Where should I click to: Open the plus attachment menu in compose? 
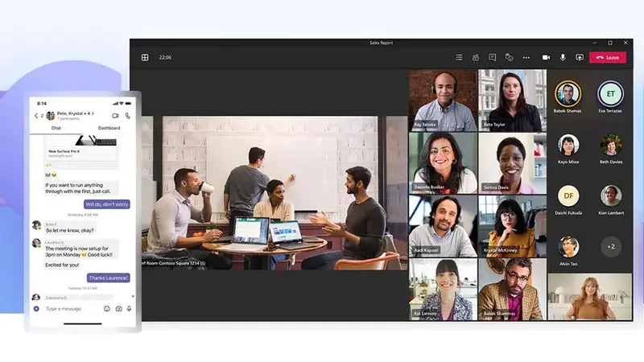[36, 309]
